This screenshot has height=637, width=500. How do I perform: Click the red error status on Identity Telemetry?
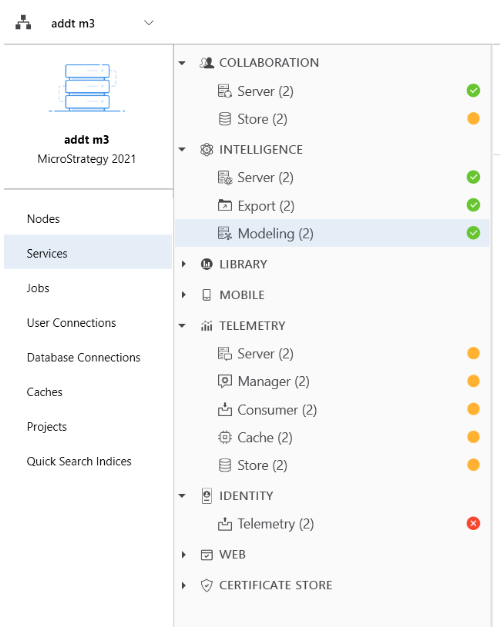[473, 523]
